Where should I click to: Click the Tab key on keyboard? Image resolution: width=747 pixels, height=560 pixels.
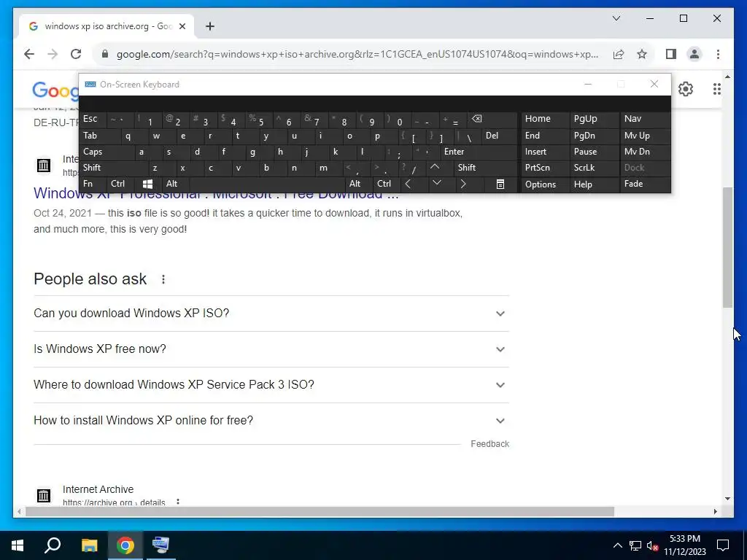100,136
